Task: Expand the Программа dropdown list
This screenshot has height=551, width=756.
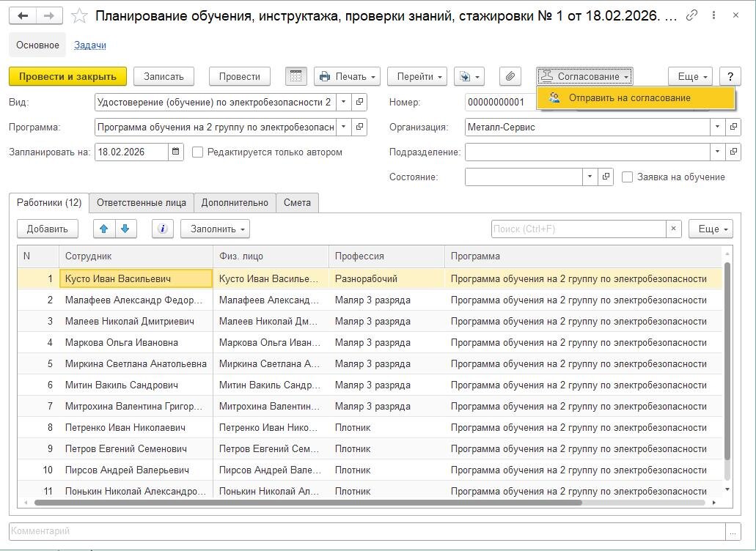Action: coord(343,127)
